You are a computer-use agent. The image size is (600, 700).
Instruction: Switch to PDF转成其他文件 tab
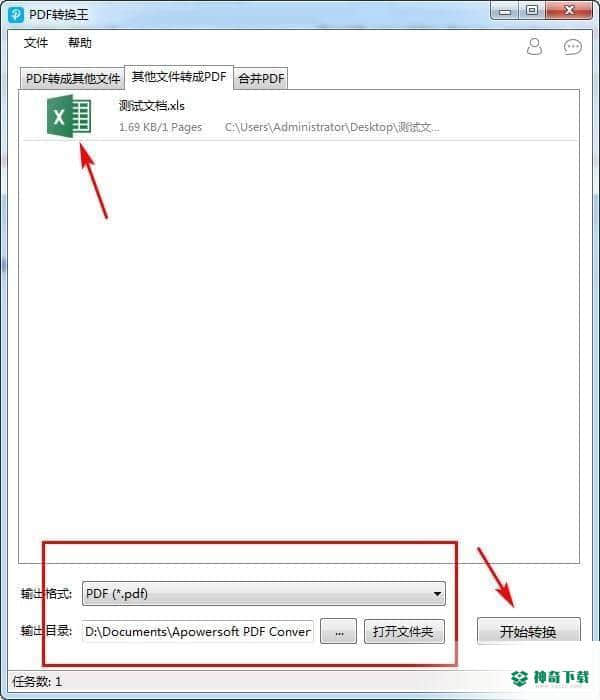pyautogui.click(x=73, y=79)
